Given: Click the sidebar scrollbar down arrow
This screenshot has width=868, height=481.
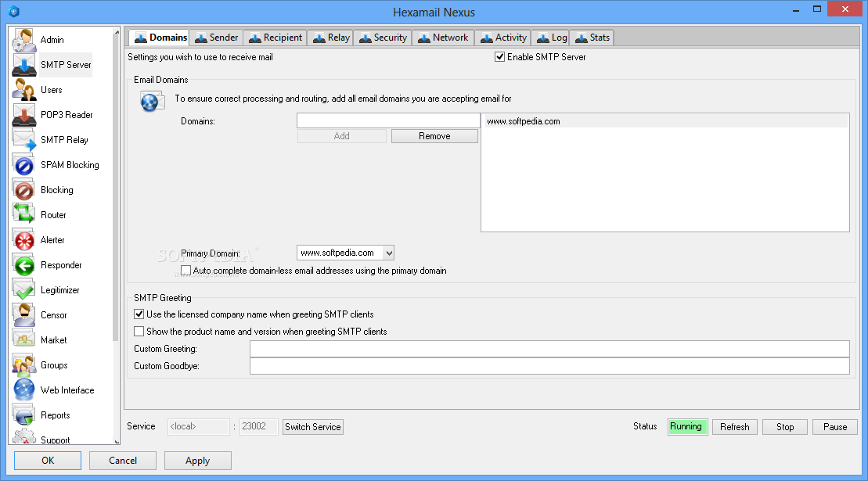Looking at the screenshot, I should (117, 441).
